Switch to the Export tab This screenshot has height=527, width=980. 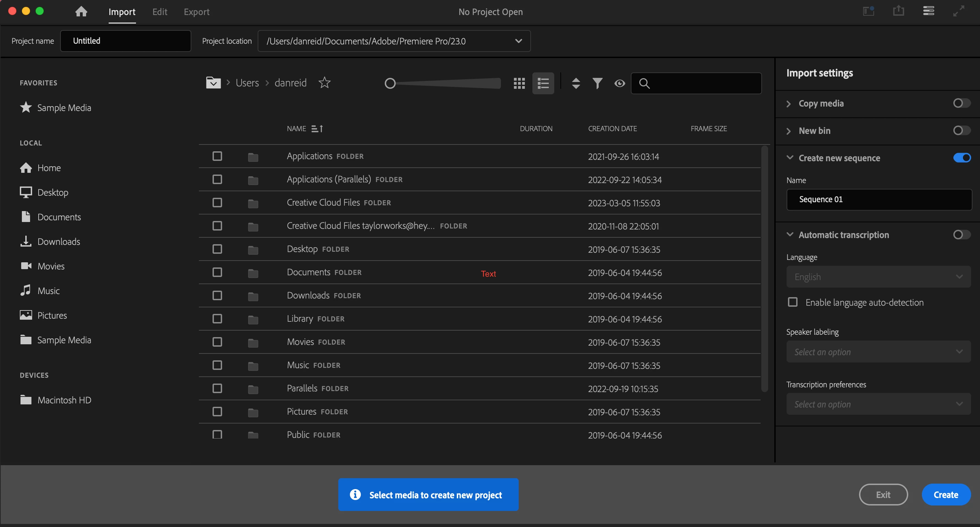(x=196, y=12)
